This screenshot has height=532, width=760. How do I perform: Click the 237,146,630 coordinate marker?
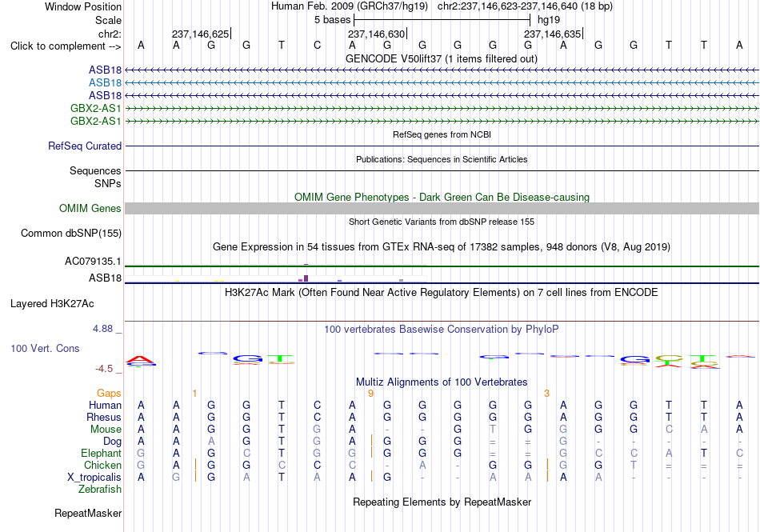click(x=377, y=34)
